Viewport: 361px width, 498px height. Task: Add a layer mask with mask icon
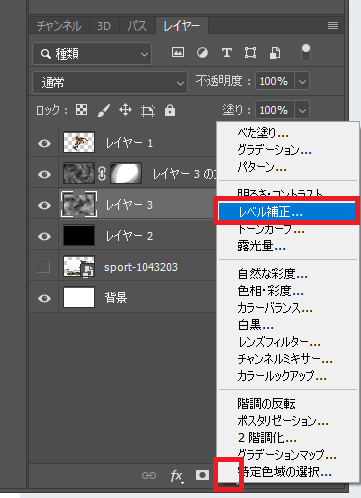pos(202,475)
